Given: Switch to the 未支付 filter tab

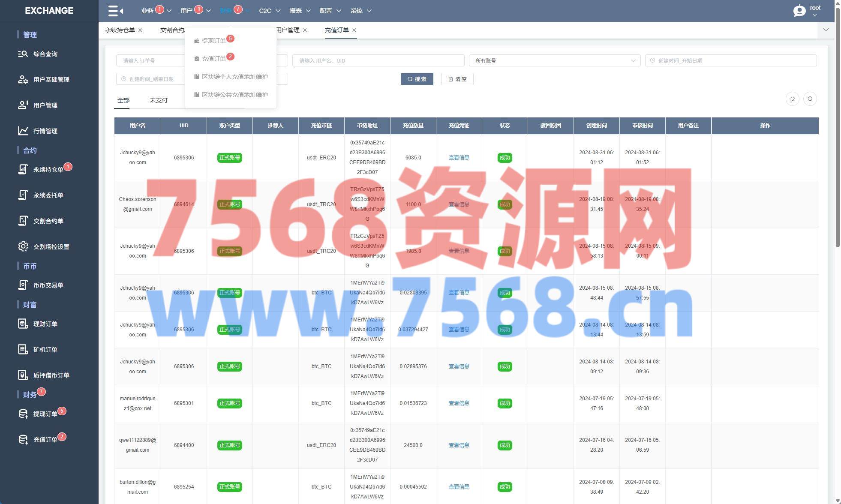Looking at the screenshot, I should coord(158,100).
